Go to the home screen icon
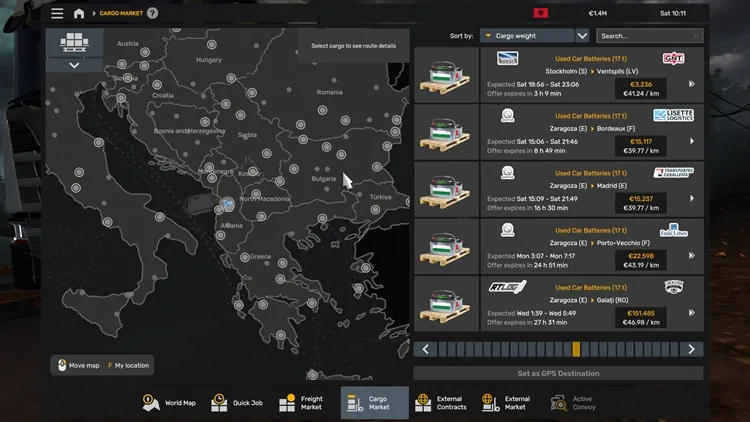Viewport: 750px width, 422px height. [79, 13]
